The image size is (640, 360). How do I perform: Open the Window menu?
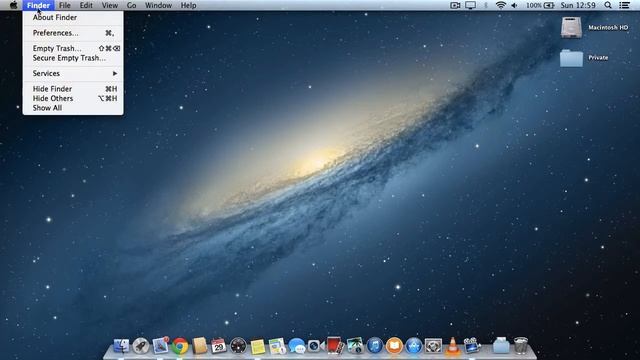point(158,5)
